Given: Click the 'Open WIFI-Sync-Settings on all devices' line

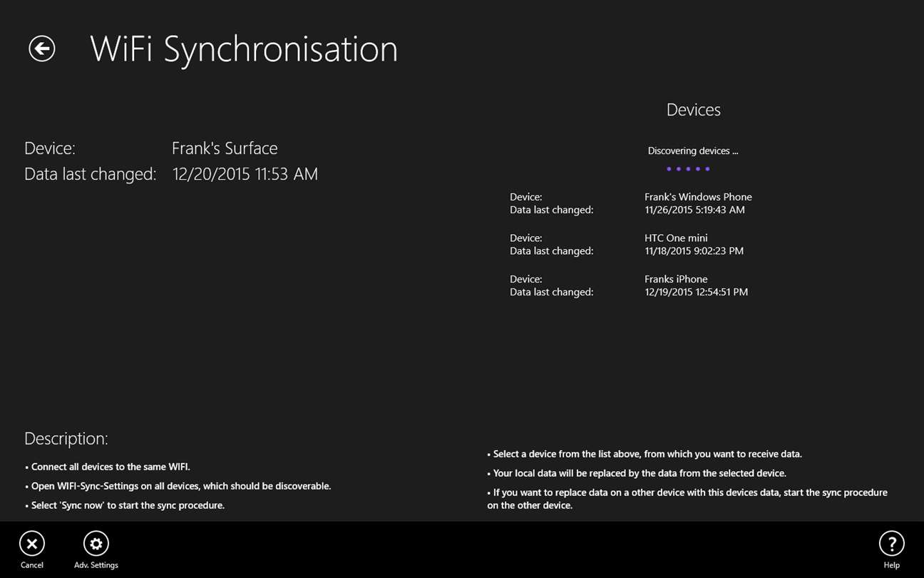Looking at the screenshot, I should coord(178,486).
